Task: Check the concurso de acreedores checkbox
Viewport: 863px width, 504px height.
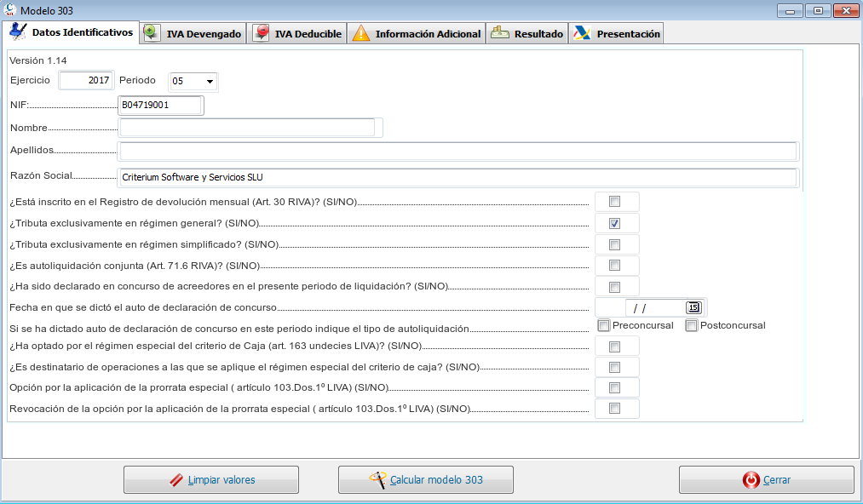Action: pyautogui.click(x=615, y=287)
